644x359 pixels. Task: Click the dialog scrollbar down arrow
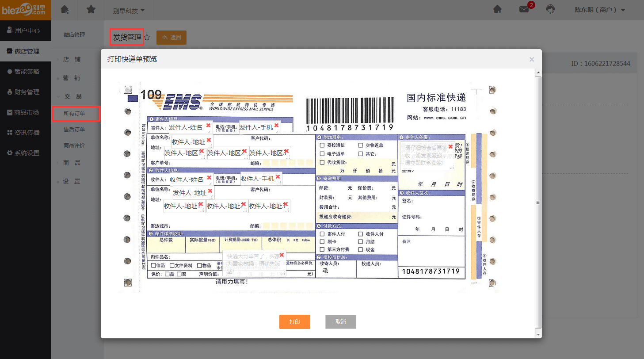coord(538,335)
